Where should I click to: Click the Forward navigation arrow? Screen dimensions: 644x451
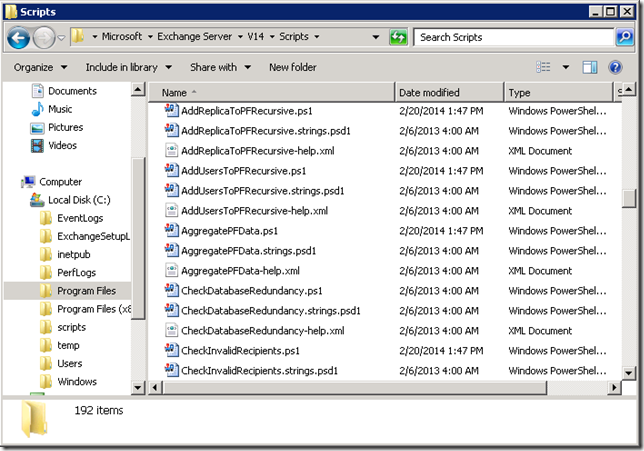[x=44, y=38]
